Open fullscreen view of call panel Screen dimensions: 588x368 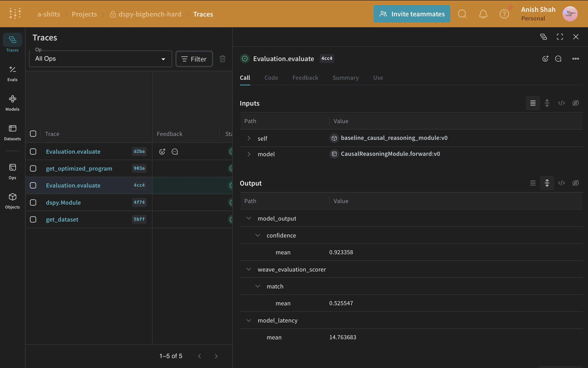560,37
